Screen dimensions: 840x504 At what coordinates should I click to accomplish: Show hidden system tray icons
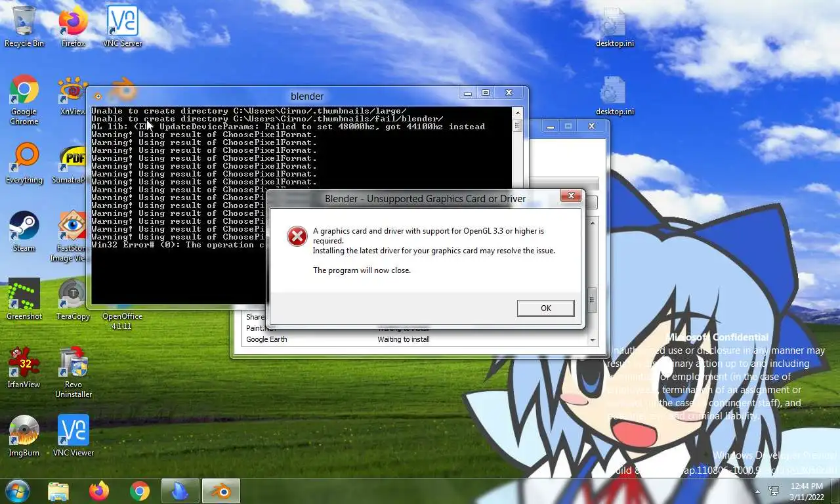point(757,492)
